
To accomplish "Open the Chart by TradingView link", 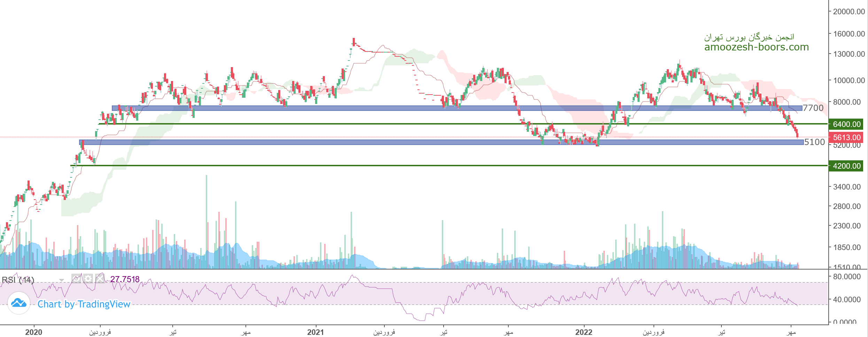I will point(84,304).
